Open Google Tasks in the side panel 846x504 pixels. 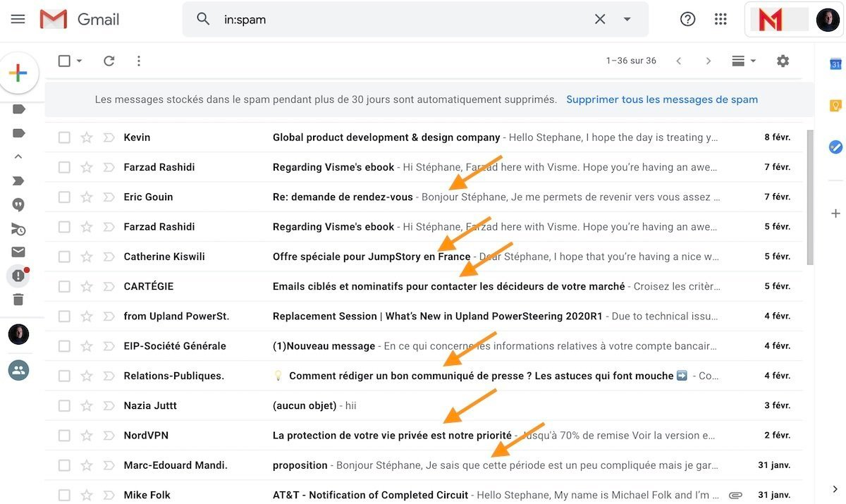[835, 147]
